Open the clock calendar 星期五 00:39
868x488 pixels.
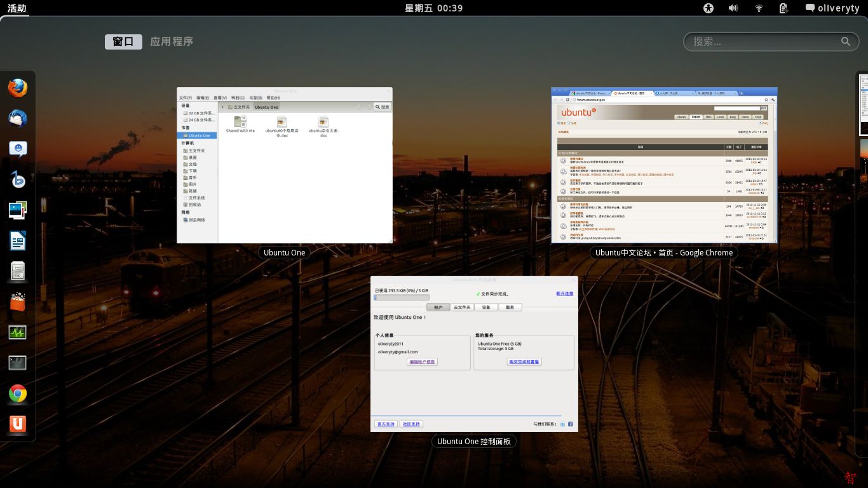[x=434, y=8]
